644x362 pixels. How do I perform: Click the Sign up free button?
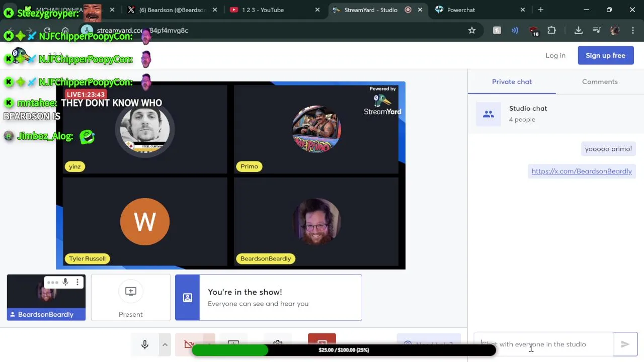[606, 55]
